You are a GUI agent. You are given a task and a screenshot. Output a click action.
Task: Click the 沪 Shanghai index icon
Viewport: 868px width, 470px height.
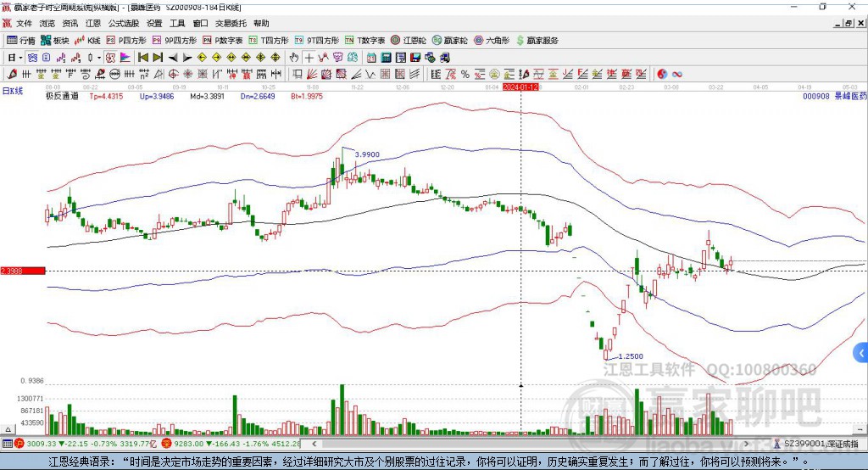[x=19, y=444]
